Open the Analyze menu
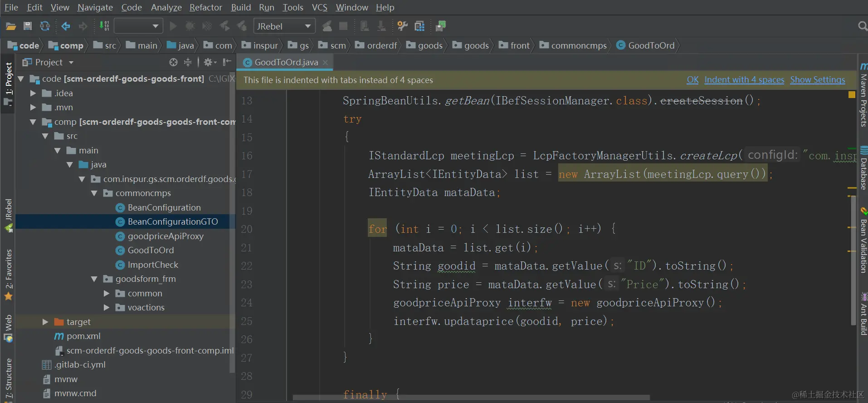The height and width of the screenshot is (403, 868). 166,7
